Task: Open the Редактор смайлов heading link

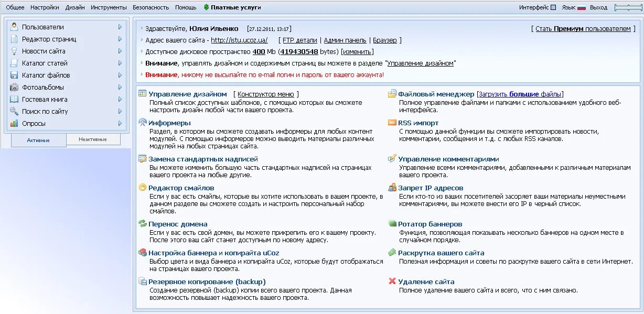Action: click(x=181, y=188)
